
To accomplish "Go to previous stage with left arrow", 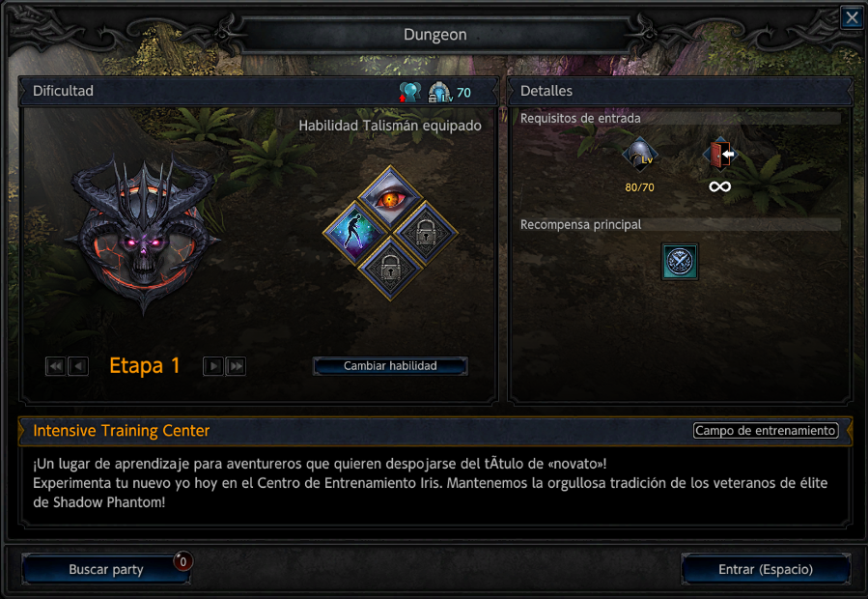I will coord(78,366).
